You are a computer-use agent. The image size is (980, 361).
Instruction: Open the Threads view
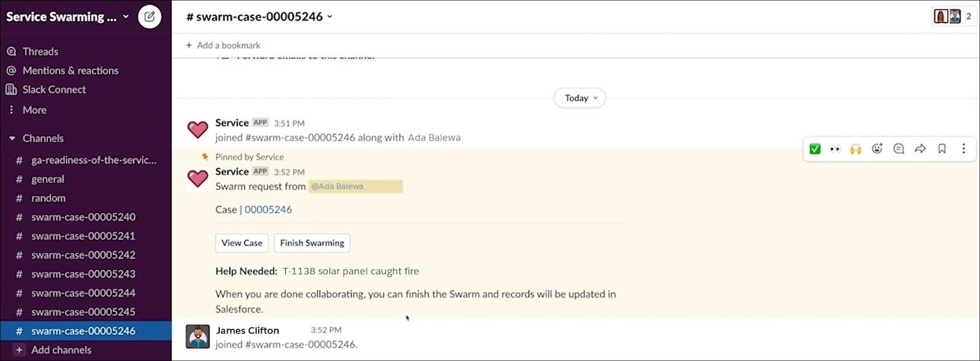(x=40, y=51)
